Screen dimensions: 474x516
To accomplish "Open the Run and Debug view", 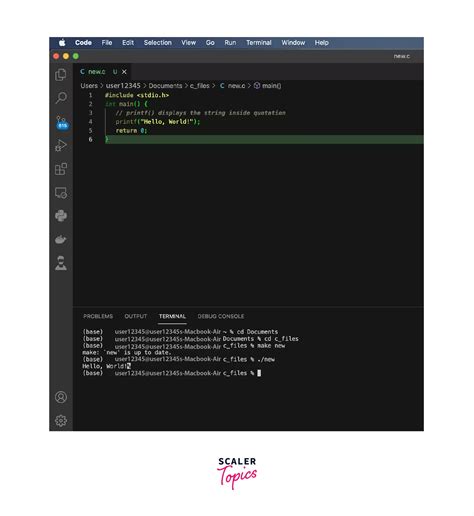I will click(61, 145).
